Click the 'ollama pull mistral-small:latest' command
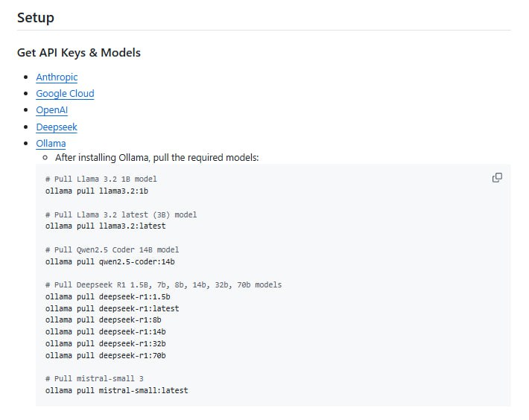Viewport: 529px width, 420px height. [116, 390]
